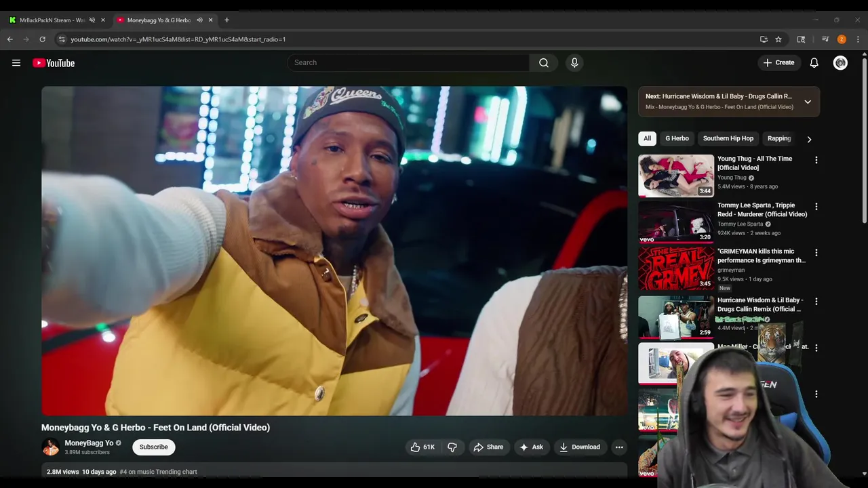Close the MrBackPackN Stream tab
Screen dimensions: 868x488
103,20
